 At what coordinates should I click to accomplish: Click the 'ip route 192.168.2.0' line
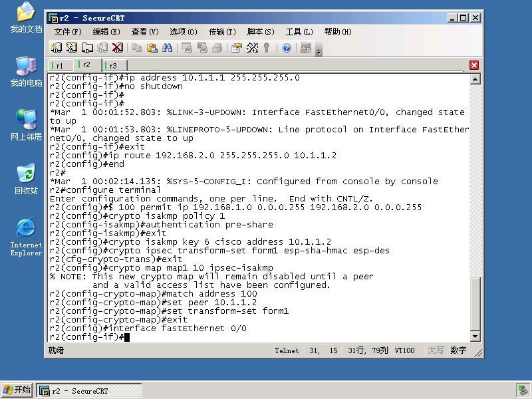pyautogui.click(x=193, y=156)
